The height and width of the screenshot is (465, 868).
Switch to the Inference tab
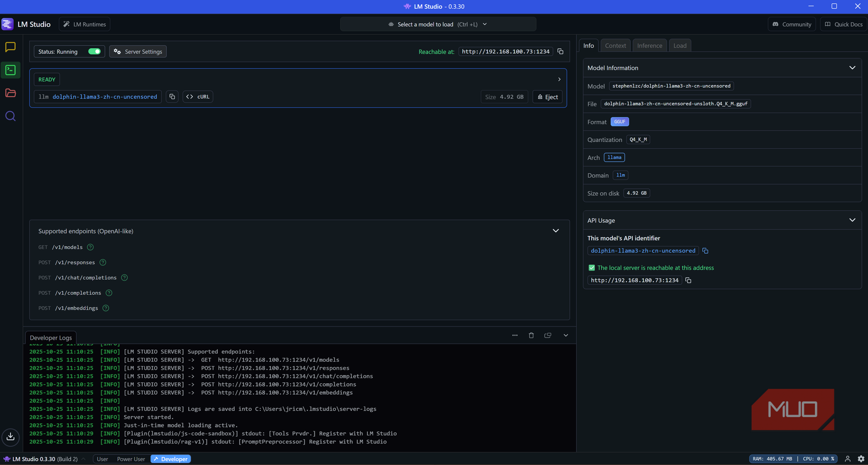(650, 46)
